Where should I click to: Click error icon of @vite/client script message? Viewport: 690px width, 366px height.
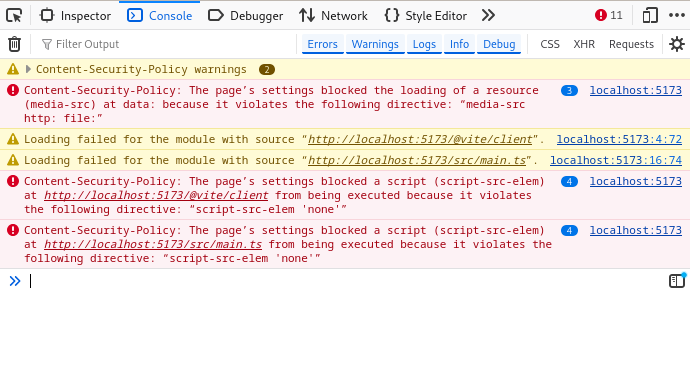point(13,181)
